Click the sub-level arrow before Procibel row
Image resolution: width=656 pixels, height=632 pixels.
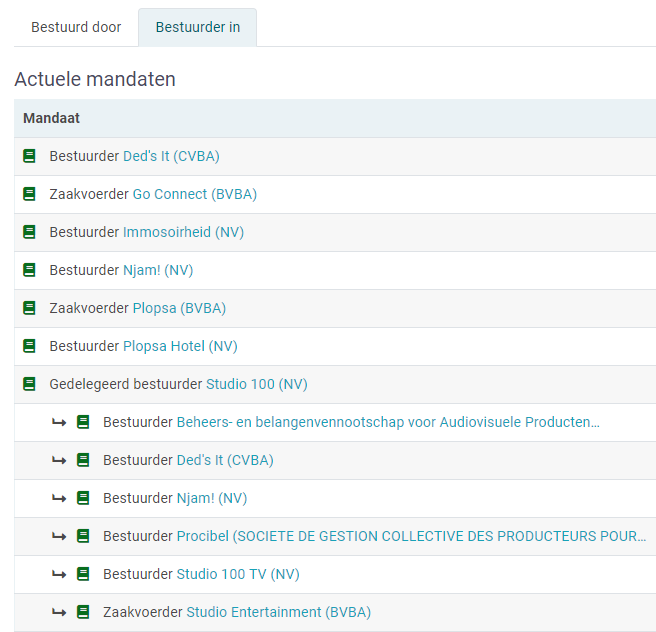59,536
